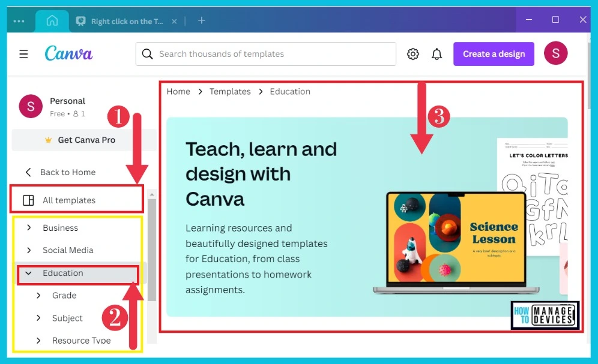The image size is (598, 364).
Task: Click Home in the breadcrumb
Action: 178,91
